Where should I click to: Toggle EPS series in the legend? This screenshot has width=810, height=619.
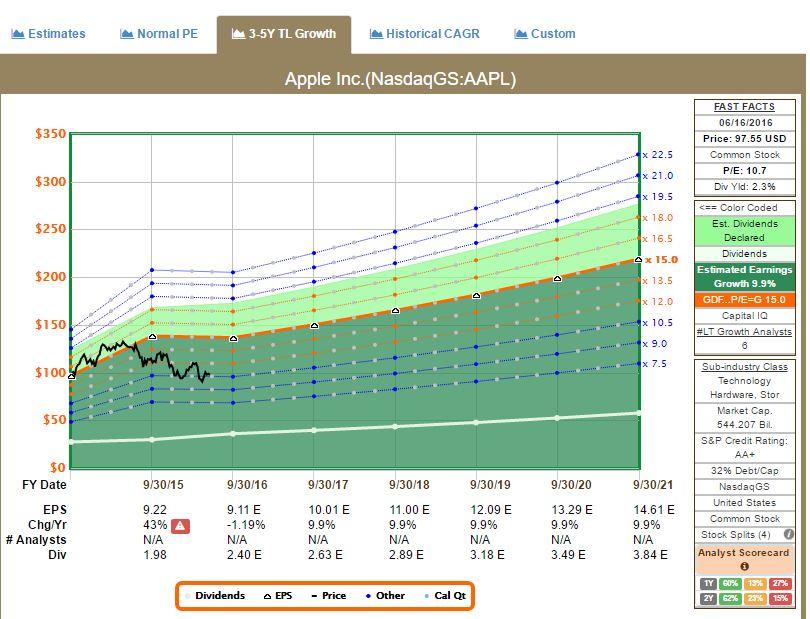pos(278,596)
